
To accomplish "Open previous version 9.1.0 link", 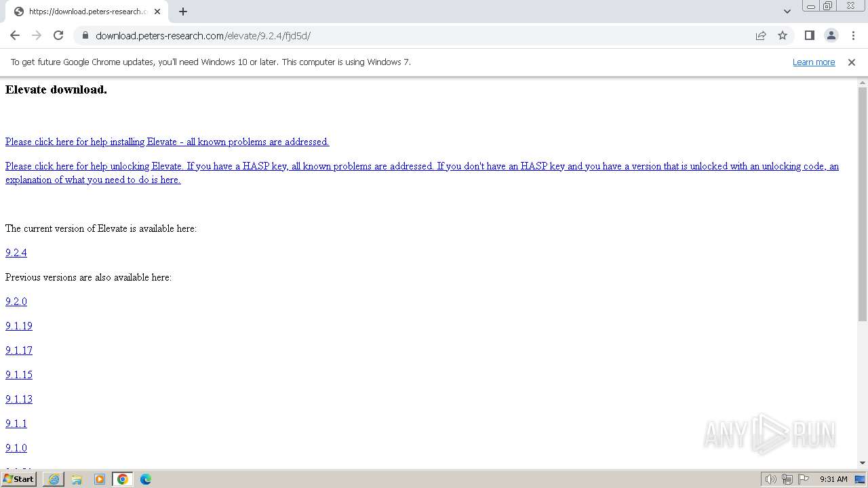I will tap(16, 448).
